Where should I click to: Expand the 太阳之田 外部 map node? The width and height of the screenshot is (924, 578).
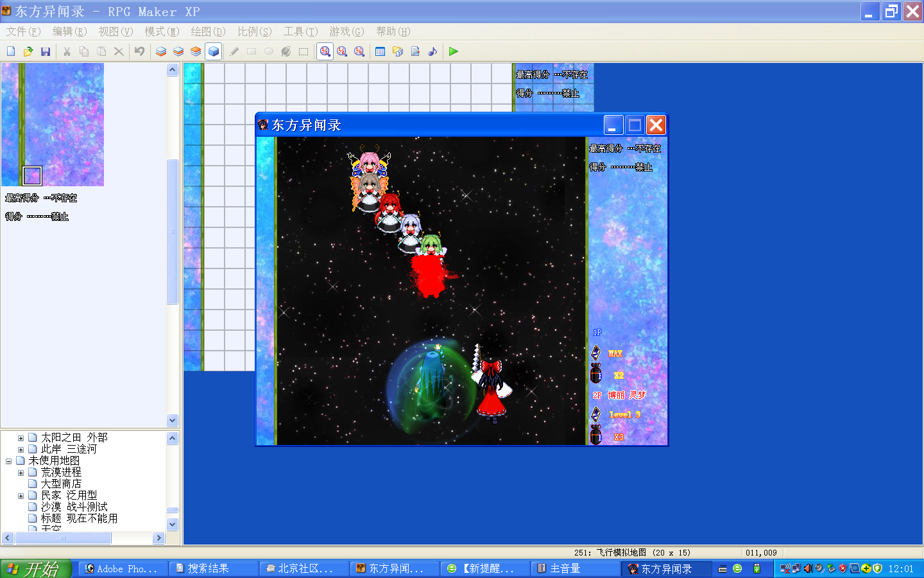click(x=21, y=438)
